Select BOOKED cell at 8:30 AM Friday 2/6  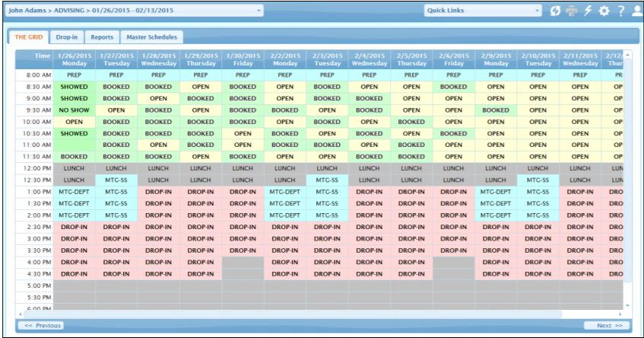(x=454, y=87)
